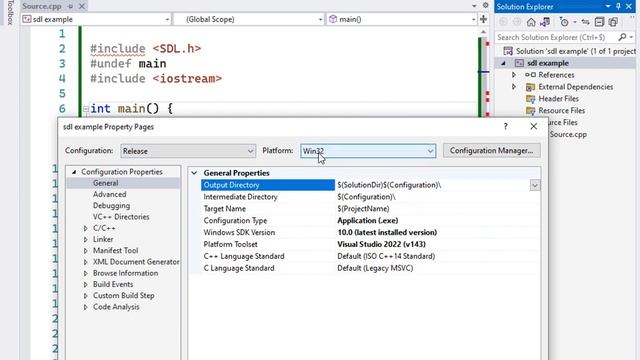Screen dimensions: 640x360
Task: Open the Platform Win32 dropdown
Action: pyautogui.click(x=368, y=151)
